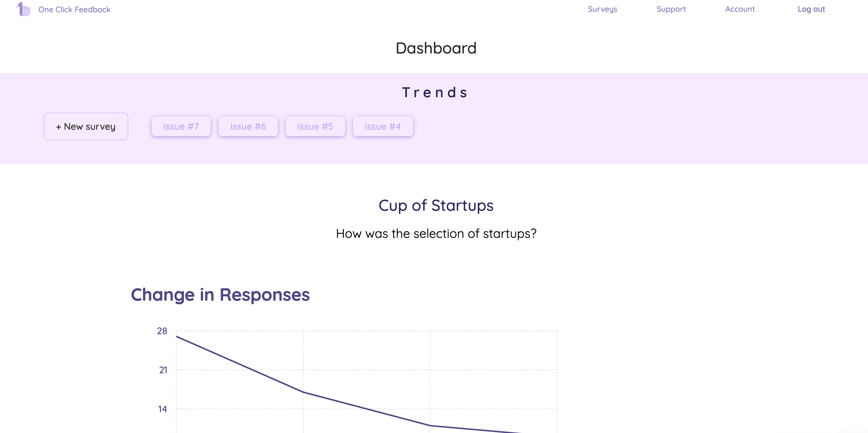Click the 28 label on the chart axis
The height and width of the screenshot is (433, 868).
pyautogui.click(x=162, y=331)
